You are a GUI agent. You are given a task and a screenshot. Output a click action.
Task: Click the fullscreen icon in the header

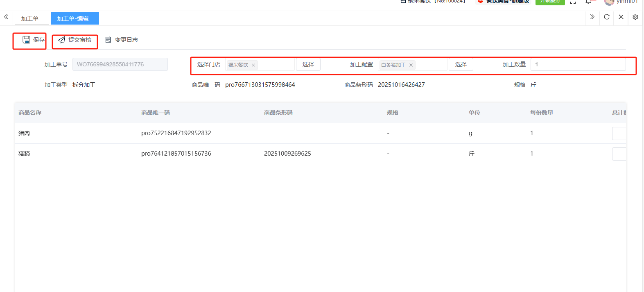[573, 2]
